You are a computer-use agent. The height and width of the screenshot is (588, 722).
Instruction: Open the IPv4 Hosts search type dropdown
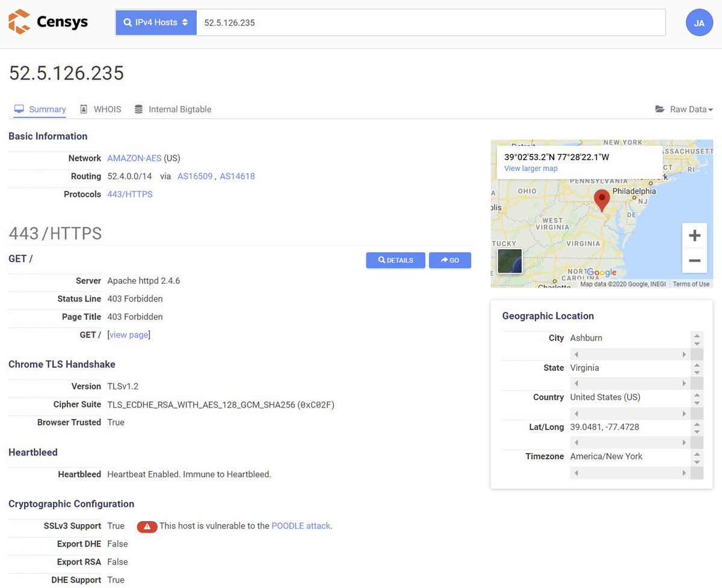click(156, 22)
